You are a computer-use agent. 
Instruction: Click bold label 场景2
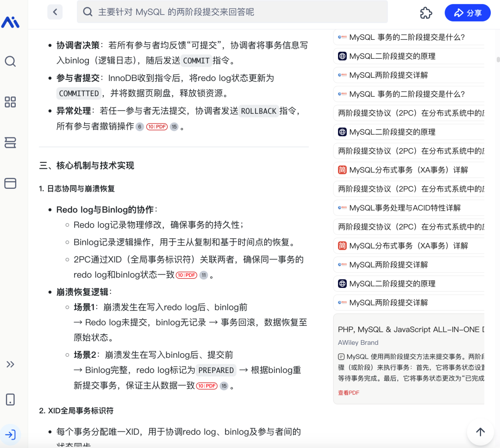pos(85,355)
